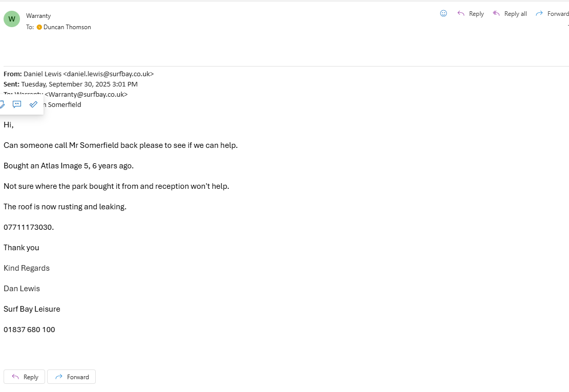Click Reply all in the message header

(510, 14)
